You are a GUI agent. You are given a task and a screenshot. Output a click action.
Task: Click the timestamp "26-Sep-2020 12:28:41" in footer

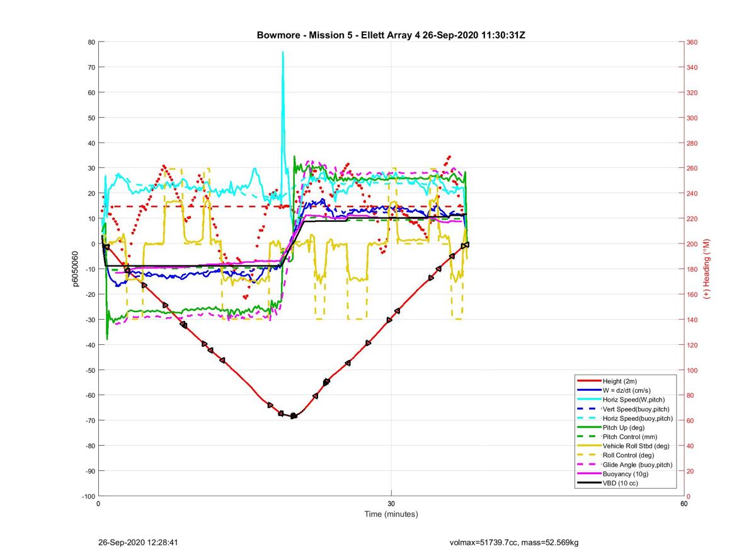pyautogui.click(x=139, y=542)
